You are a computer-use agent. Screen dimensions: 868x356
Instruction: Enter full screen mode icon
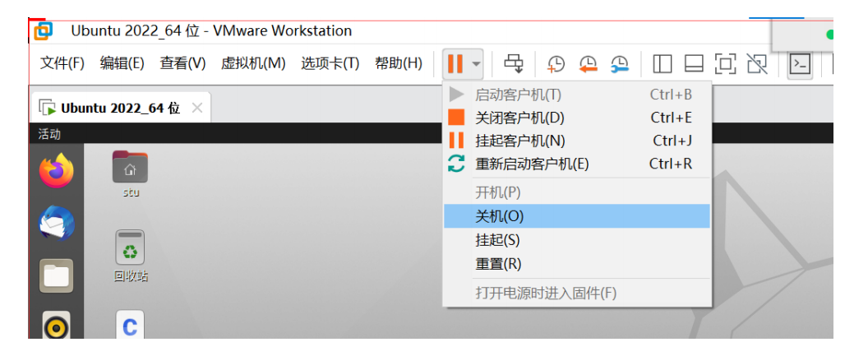[725, 64]
